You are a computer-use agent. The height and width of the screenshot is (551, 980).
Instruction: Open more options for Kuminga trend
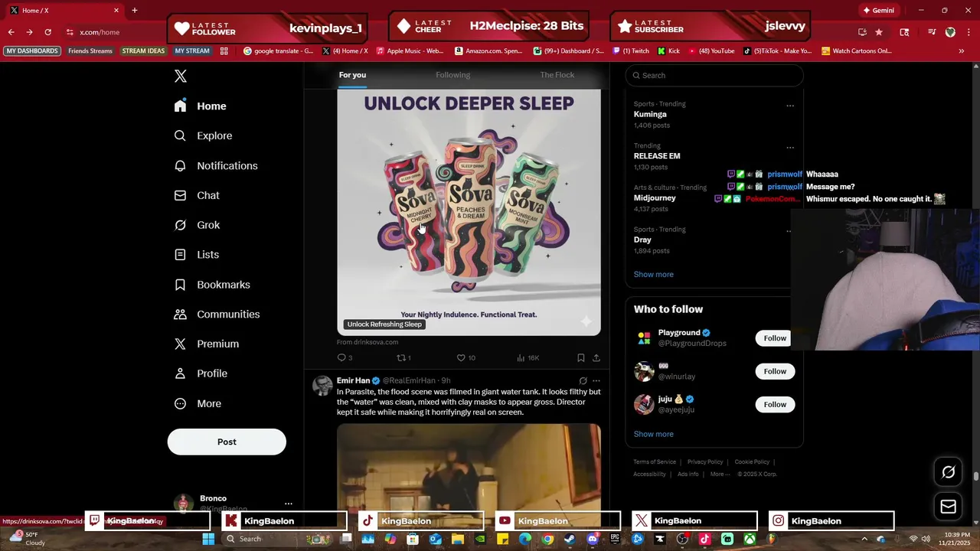tap(790, 106)
